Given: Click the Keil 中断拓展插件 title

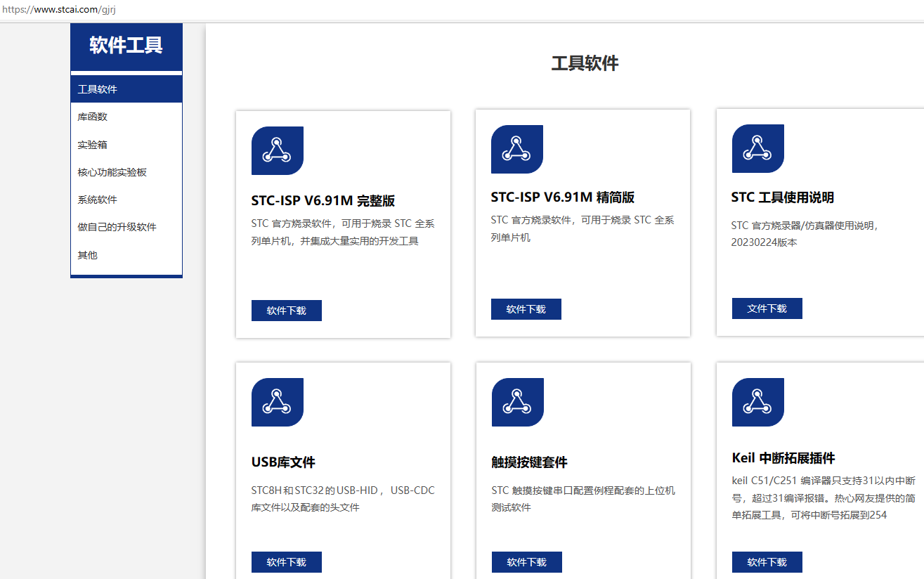Looking at the screenshot, I should click(x=783, y=458).
